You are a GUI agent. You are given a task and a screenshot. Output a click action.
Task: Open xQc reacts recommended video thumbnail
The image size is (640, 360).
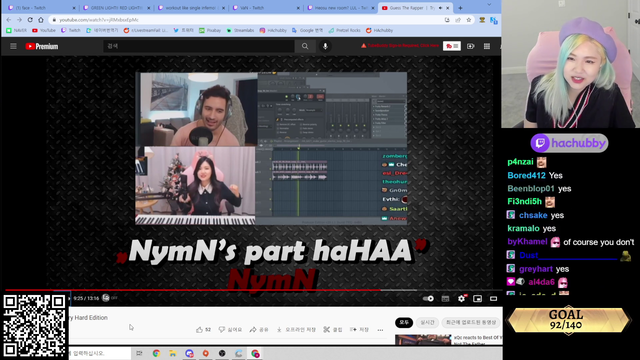click(x=423, y=340)
